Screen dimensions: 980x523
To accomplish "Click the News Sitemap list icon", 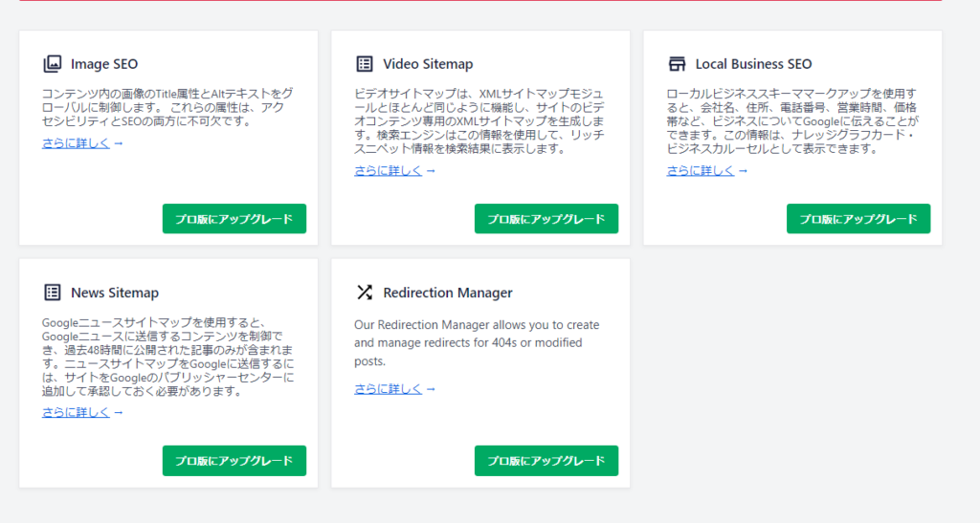I will click(52, 293).
